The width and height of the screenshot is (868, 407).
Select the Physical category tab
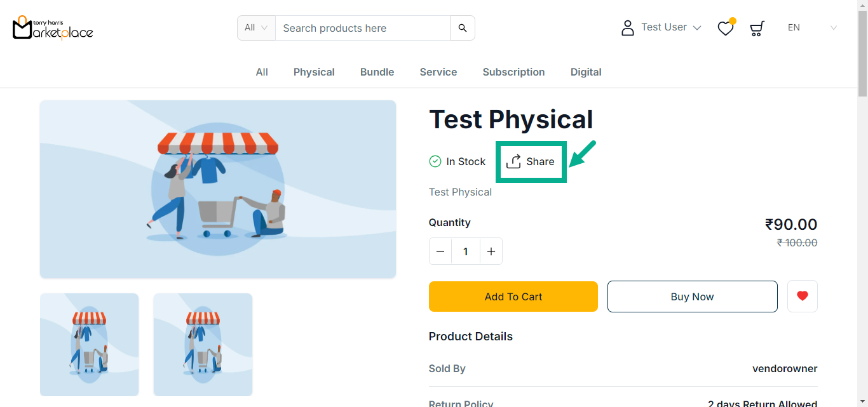pyautogui.click(x=314, y=72)
